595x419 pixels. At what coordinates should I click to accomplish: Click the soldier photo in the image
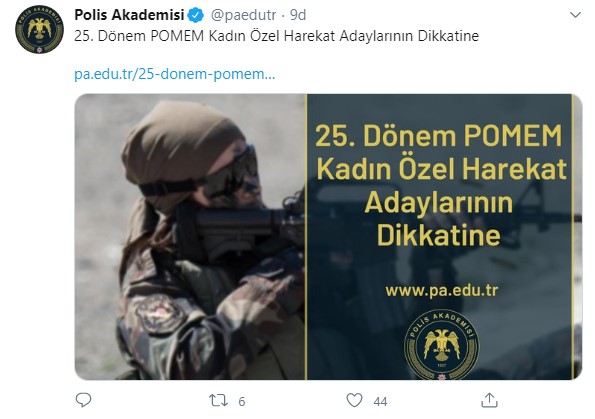click(190, 237)
